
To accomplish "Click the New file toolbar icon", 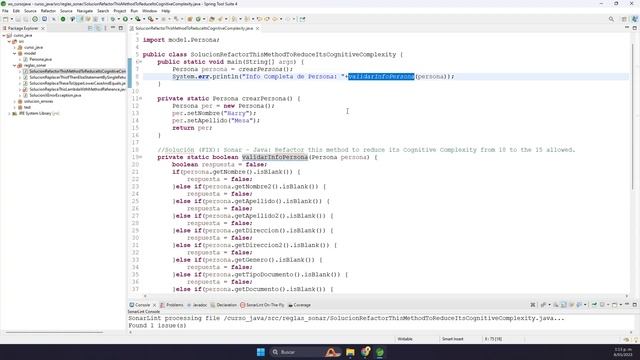I will click(x=5, y=19).
